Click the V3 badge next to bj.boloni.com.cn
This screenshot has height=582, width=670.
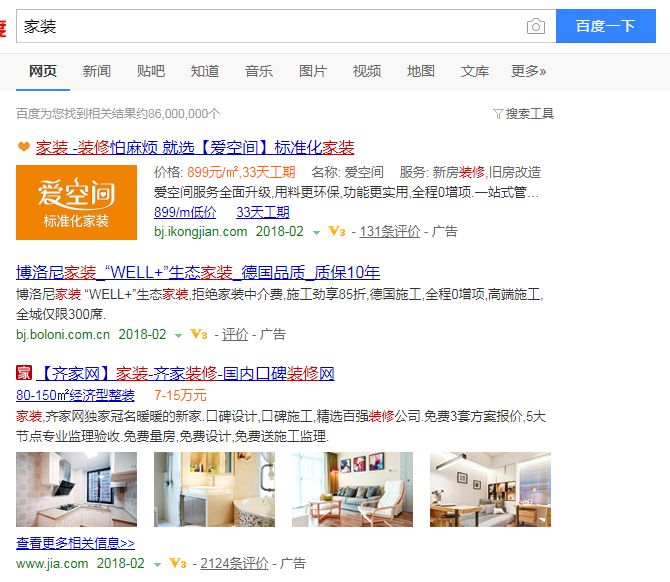[x=199, y=334]
